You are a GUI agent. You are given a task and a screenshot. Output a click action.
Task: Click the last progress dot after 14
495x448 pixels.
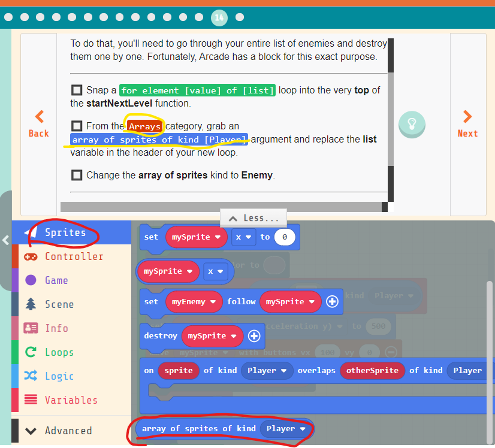[240, 17]
